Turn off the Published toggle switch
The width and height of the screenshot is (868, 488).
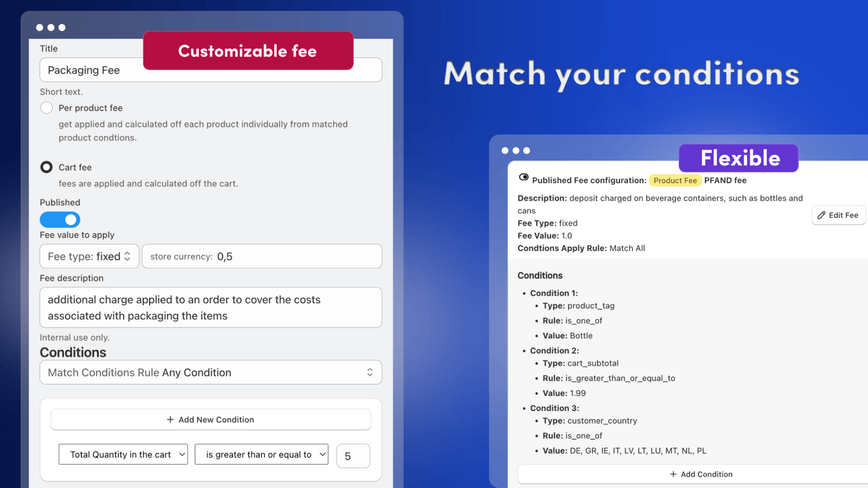[60, 220]
